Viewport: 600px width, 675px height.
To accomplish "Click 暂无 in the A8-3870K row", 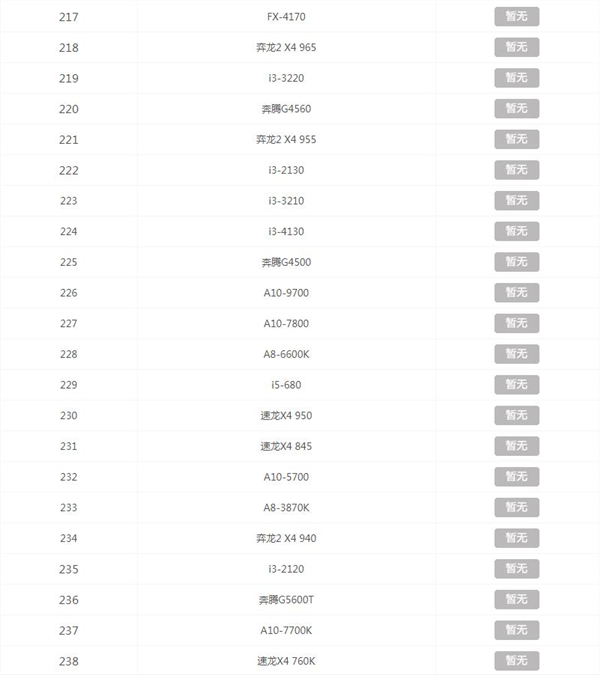I will point(516,508).
